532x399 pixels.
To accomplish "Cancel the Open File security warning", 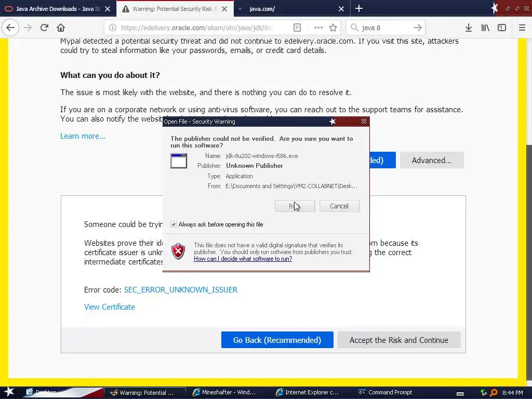I will [339, 206].
